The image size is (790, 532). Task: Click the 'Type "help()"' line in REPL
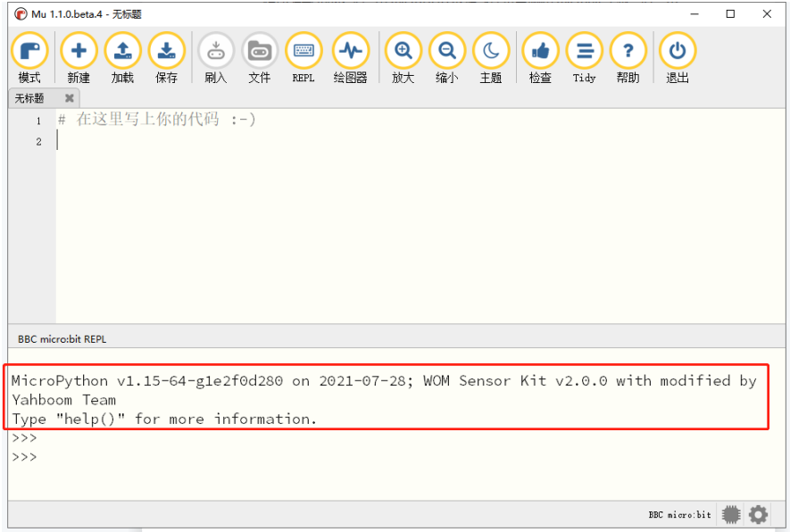pyautogui.click(x=164, y=420)
